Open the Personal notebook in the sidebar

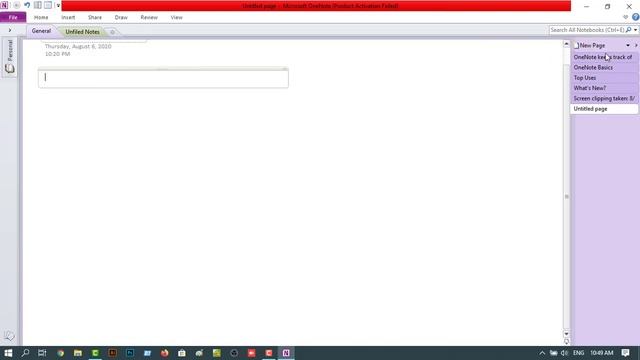tap(9, 57)
